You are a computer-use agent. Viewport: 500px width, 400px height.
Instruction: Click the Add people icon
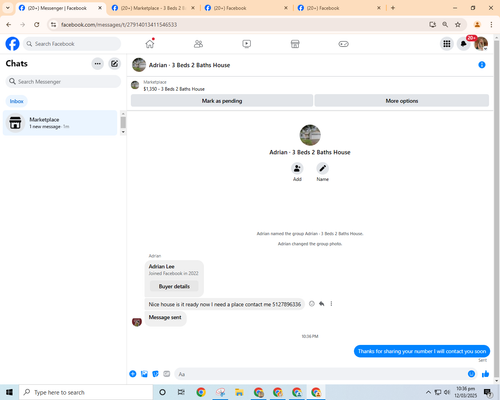tap(297, 168)
